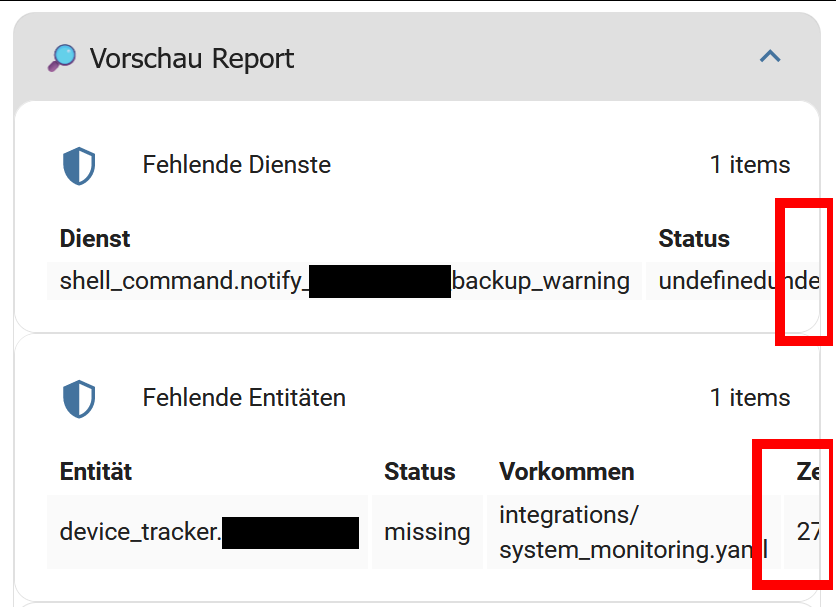Click the undefined status value
Viewport: 836px width, 607px height.
(710, 281)
